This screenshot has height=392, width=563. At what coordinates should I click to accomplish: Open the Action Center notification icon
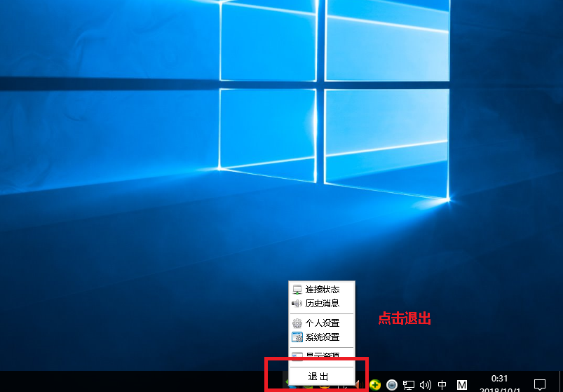click(540, 385)
